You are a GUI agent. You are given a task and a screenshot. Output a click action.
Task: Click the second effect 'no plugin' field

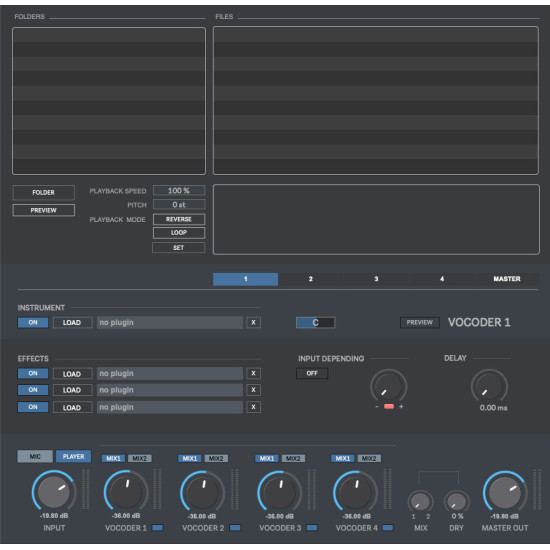[x=170, y=390]
